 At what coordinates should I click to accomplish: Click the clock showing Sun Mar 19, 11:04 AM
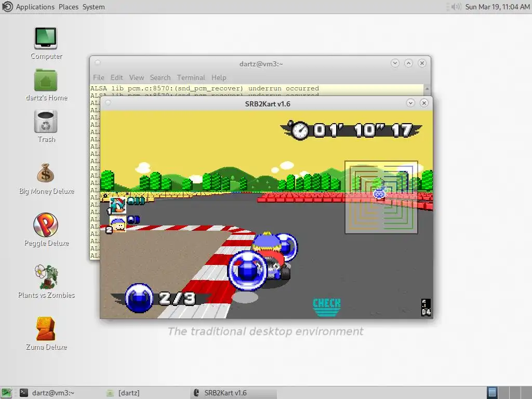pyautogui.click(x=497, y=7)
